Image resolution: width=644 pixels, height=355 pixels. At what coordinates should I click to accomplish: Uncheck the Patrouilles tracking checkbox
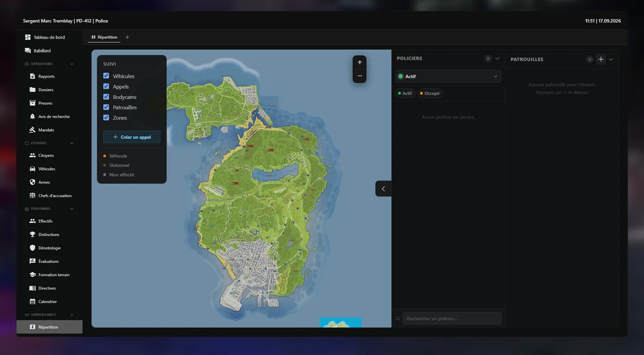106,107
